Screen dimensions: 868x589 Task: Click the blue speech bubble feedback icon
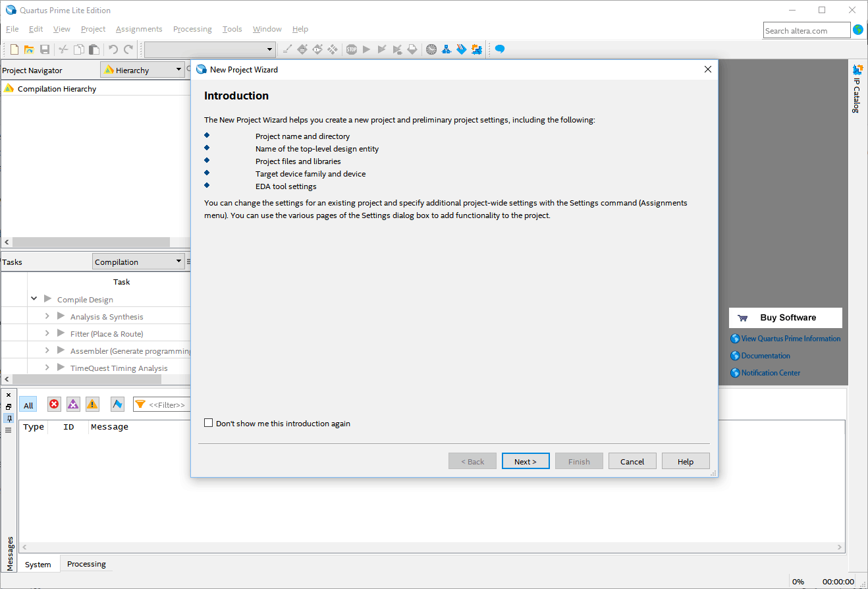click(500, 49)
